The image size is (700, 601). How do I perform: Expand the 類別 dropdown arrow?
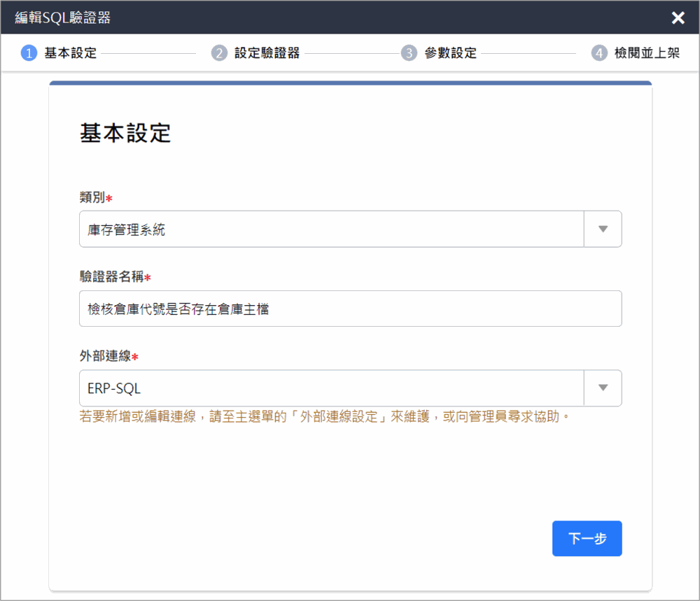[603, 229]
